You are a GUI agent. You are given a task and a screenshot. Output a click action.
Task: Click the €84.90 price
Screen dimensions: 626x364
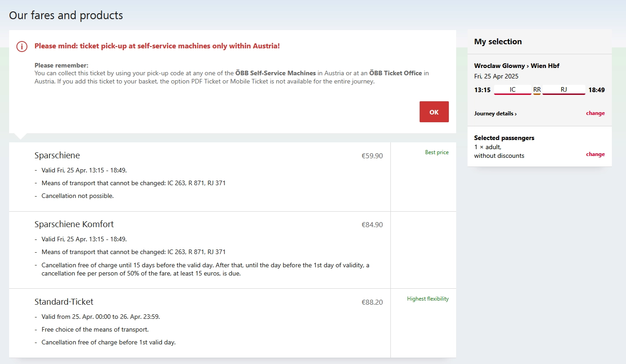[372, 224]
